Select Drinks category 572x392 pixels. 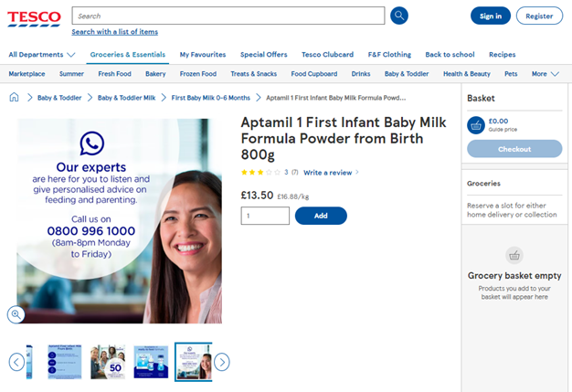361,74
